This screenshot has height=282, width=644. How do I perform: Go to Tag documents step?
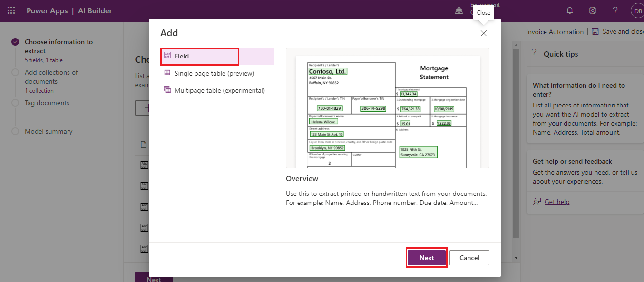tap(47, 103)
